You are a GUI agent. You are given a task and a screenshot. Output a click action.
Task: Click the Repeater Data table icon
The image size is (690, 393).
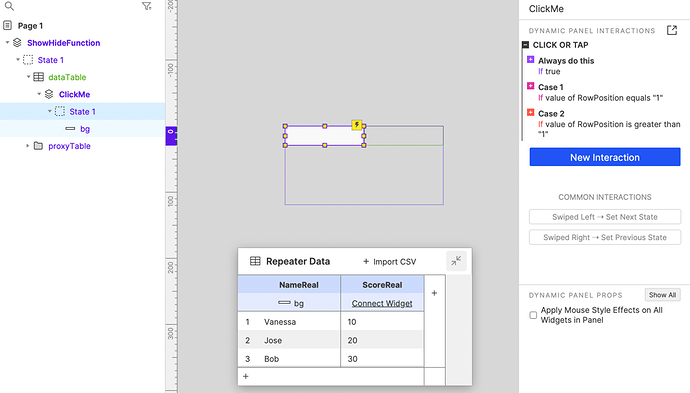point(255,261)
